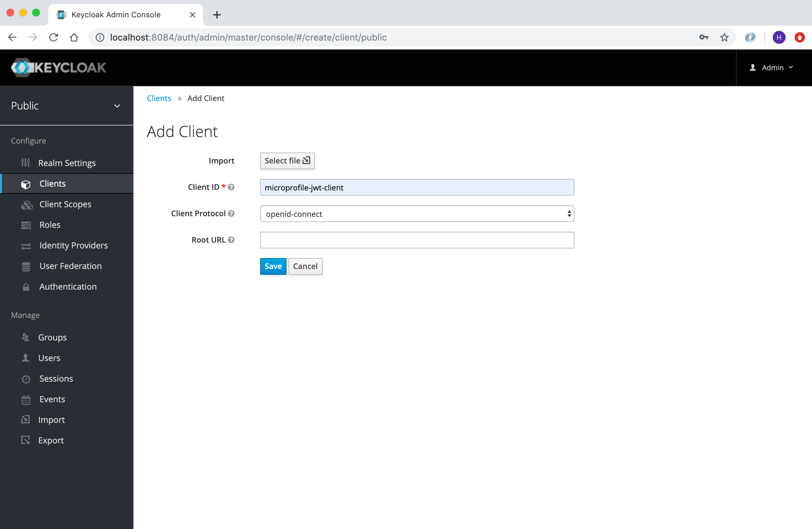This screenshot has width=812, height=529.
Task: Navigate to Users management section
Action: (x=49, y=357)
